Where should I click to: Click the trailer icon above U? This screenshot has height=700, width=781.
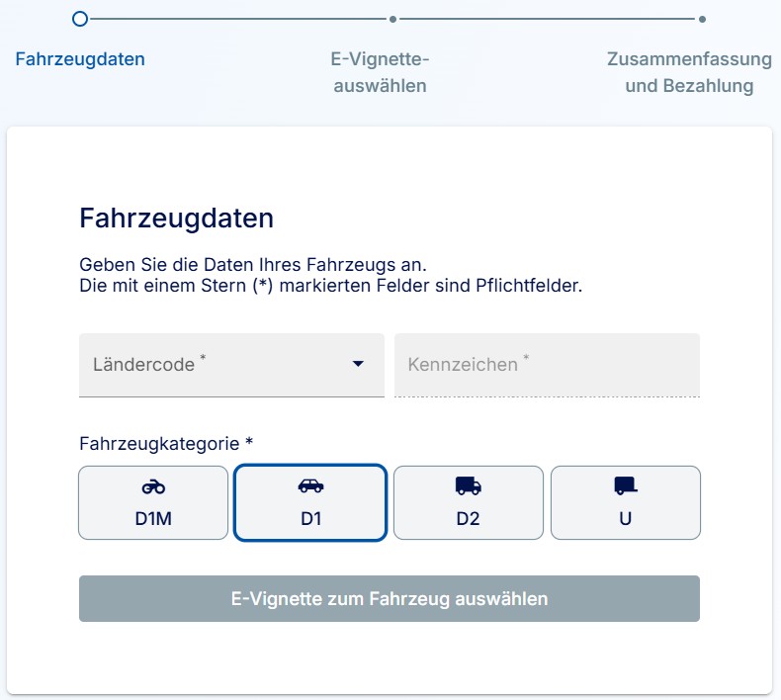(626, 485)
